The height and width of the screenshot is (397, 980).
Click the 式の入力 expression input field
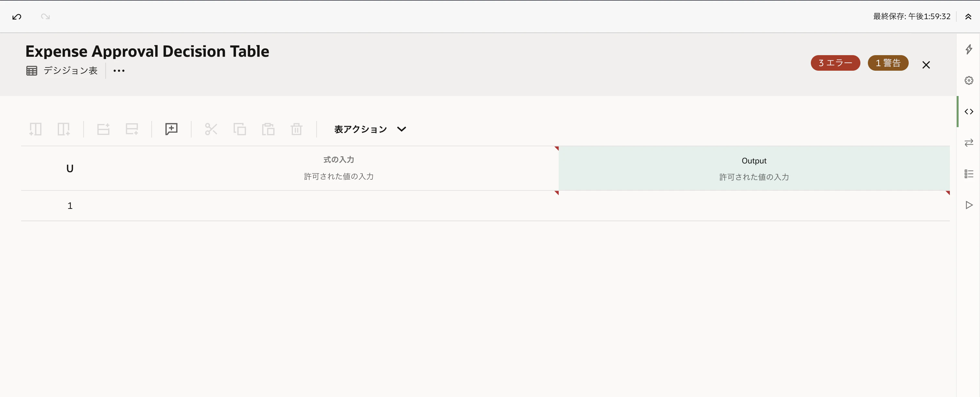pos(339,160)
